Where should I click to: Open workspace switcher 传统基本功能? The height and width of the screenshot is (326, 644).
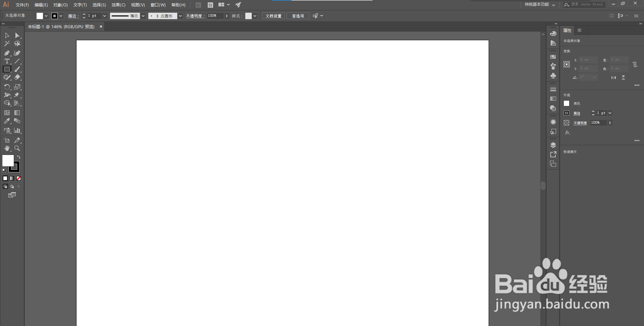coord(540,4)
